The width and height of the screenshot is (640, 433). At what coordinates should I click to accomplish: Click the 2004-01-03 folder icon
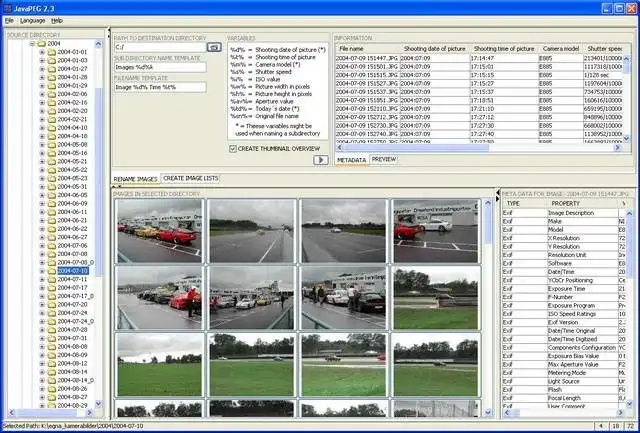(x=51, y=60)
